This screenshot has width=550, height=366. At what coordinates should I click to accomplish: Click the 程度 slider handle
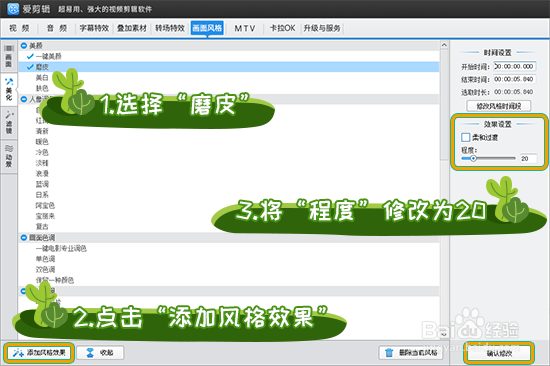pyautogui.click(x=473, y=158)
